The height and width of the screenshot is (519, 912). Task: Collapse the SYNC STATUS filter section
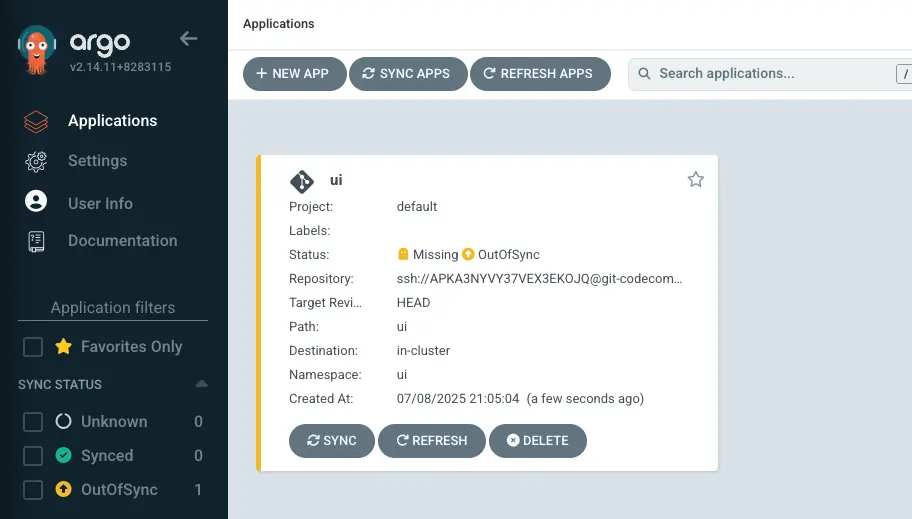click(x=201, y=385)
